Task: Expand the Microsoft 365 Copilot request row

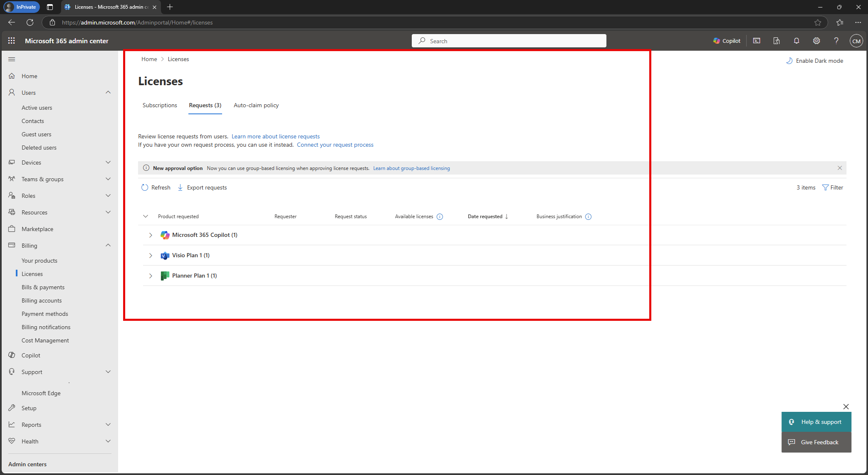Action: point(151,234)
